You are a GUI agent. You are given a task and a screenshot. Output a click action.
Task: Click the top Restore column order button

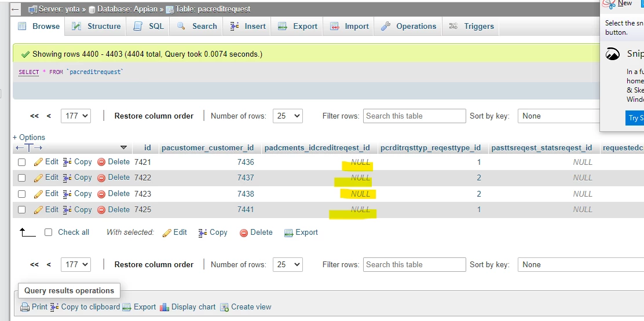click(153, 116)
